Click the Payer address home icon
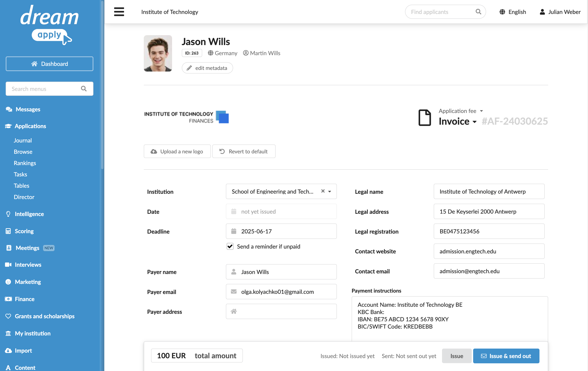 pyautogui.click(x=234, y=311)
